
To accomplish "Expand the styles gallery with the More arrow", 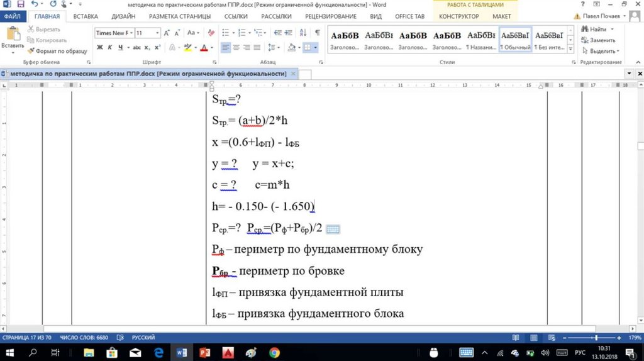I will tap(570, 48).
